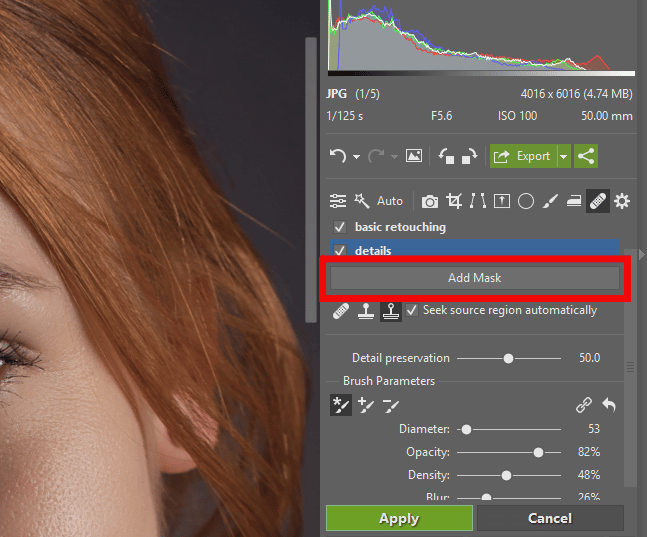647x537 pixels.
Task: Click the Add Mask button
Action: (475, 278)
